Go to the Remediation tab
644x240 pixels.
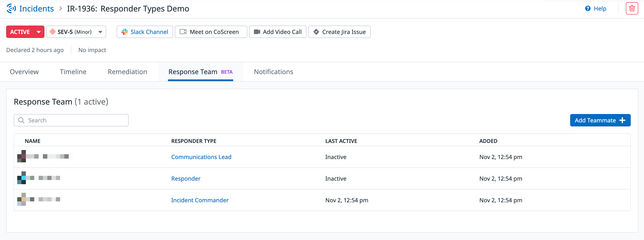pos(127,72)
